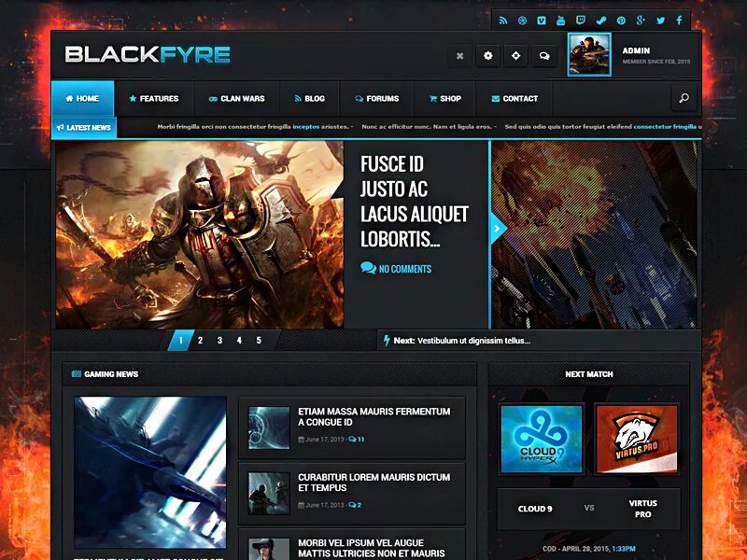Click the 1:33PM match time

pyautogui.click(x=624, y=549)
